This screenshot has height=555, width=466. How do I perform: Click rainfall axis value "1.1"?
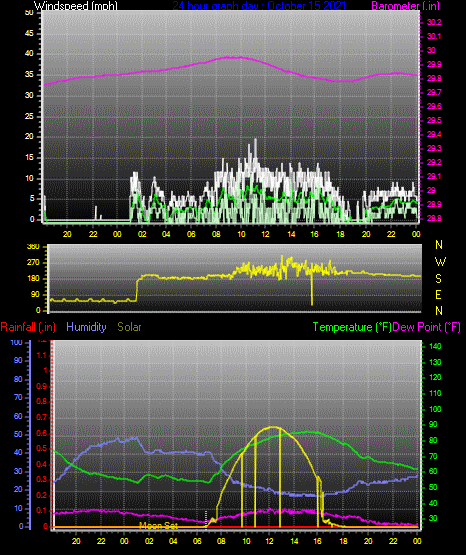pyautogui.click(x=42, y=355)
